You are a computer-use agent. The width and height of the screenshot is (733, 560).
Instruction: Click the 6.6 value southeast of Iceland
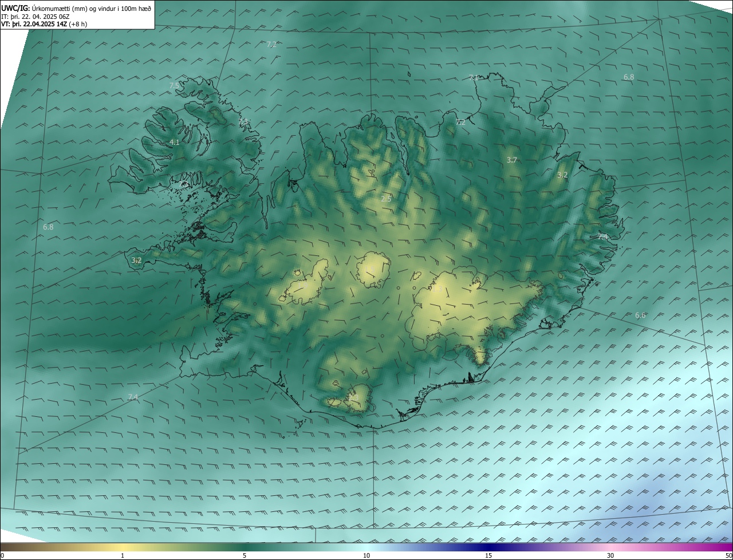[x=640, y=315]
